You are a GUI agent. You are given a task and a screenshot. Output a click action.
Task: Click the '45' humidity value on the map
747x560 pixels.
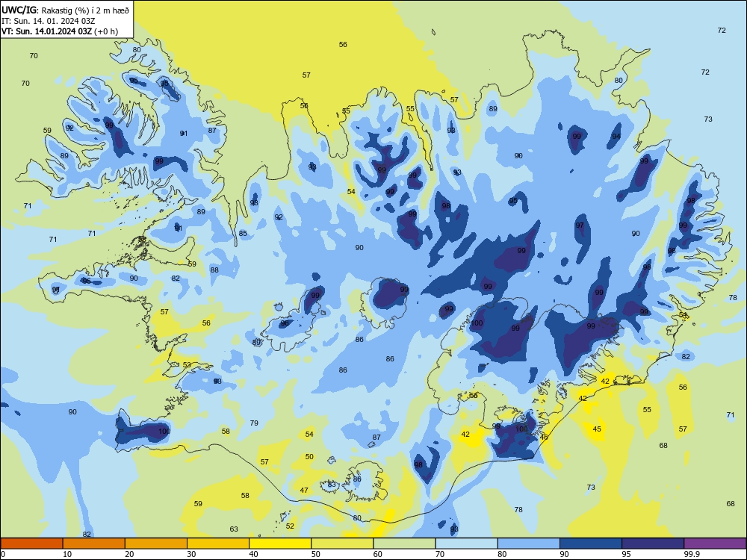[597, 429]
